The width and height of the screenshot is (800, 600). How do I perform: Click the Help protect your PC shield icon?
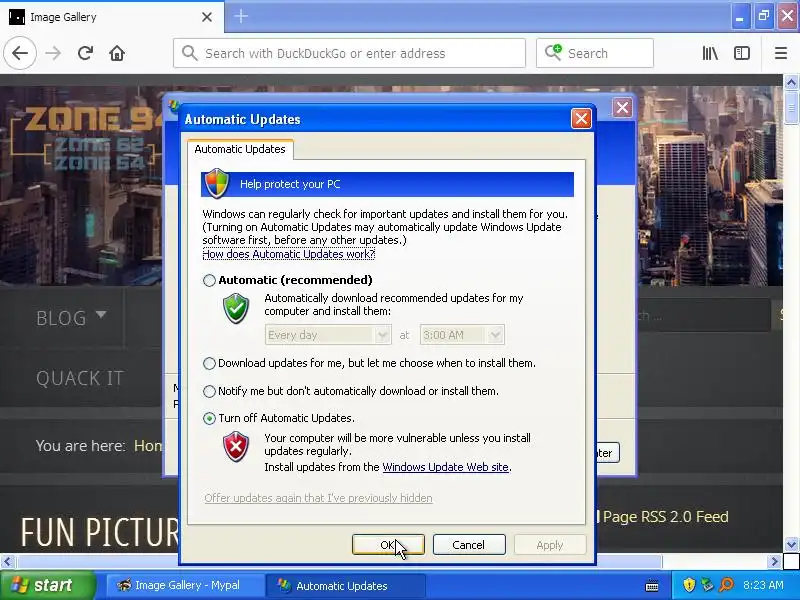[217, 183]
